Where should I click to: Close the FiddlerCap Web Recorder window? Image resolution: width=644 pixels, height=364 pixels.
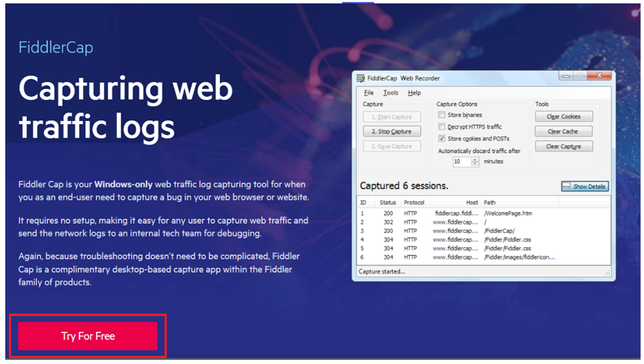599,75
